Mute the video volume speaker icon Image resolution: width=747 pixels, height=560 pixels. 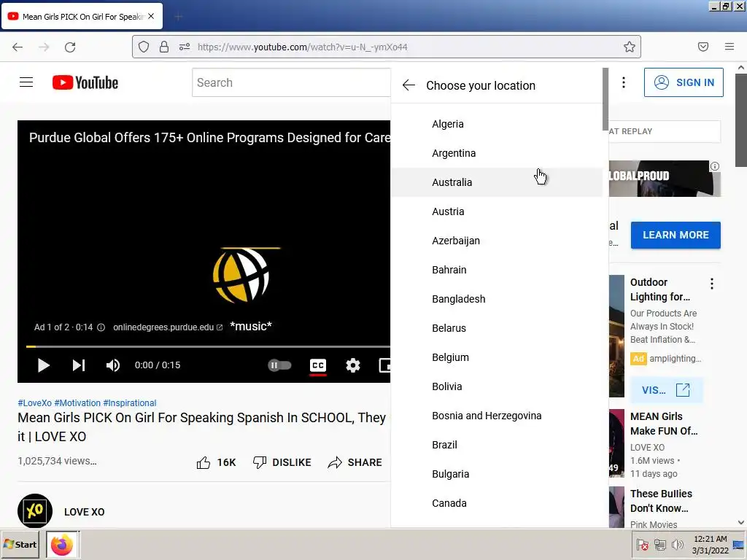tap(113, 365)
